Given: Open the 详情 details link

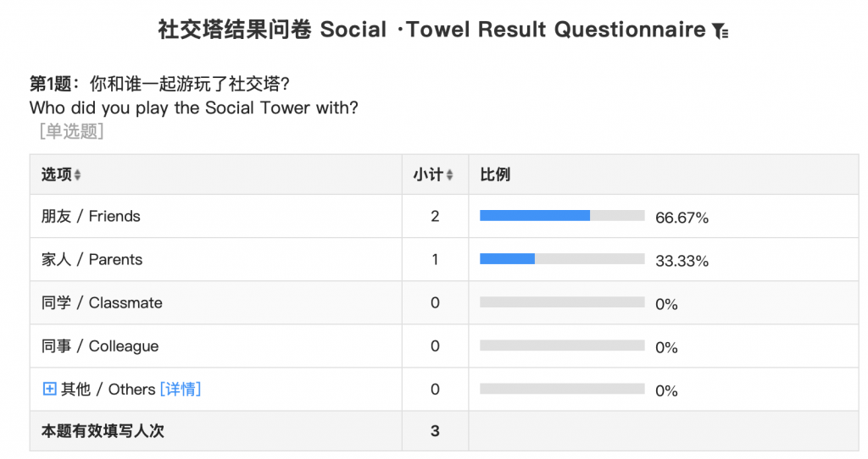Looking at the screenshot, I should click(181, 389).
